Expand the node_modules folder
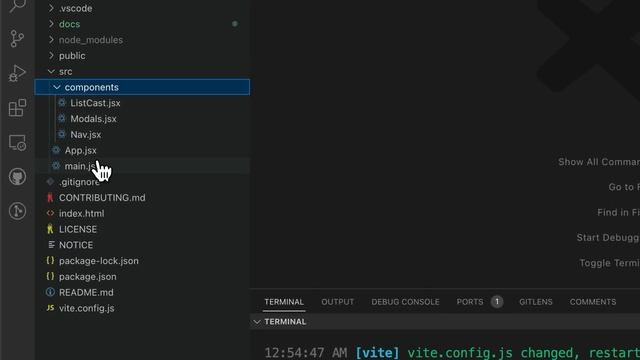640x360 pixels. pos(142,40)
